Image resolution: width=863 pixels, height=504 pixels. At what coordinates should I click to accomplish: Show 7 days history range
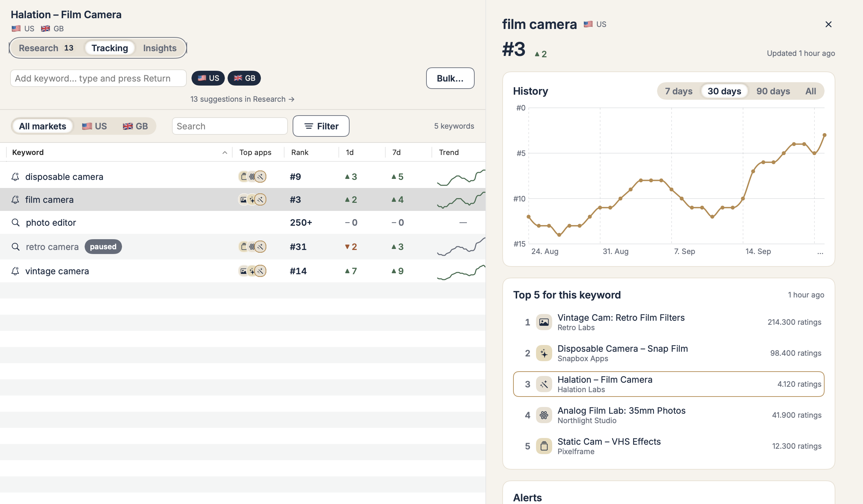click(x=678, y=91)
